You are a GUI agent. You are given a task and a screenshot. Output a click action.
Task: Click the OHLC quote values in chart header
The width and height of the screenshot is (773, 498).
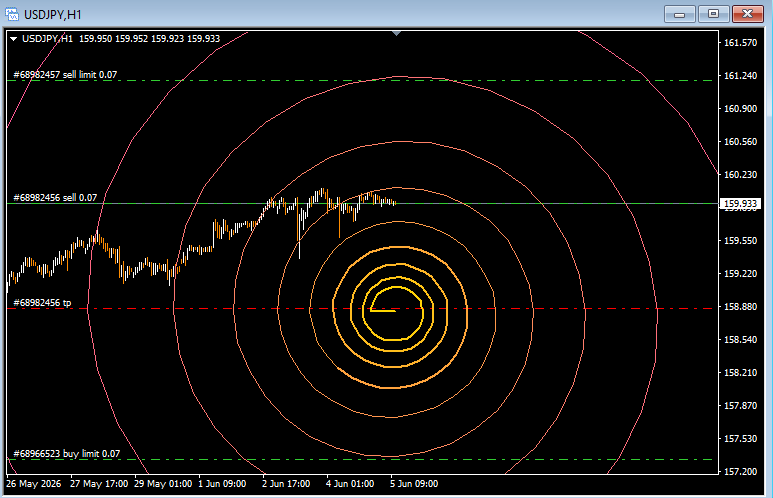click(x=149, y=38)
